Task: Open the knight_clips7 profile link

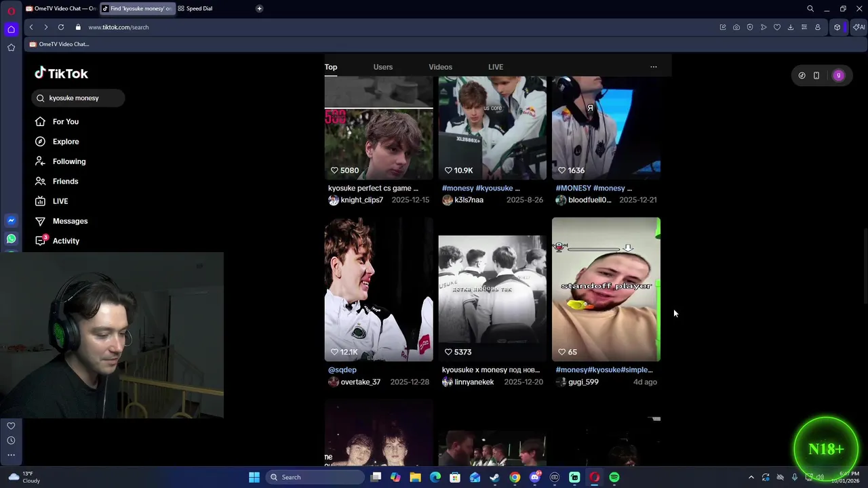Action: pyautogui.click(x=361, y=200)
